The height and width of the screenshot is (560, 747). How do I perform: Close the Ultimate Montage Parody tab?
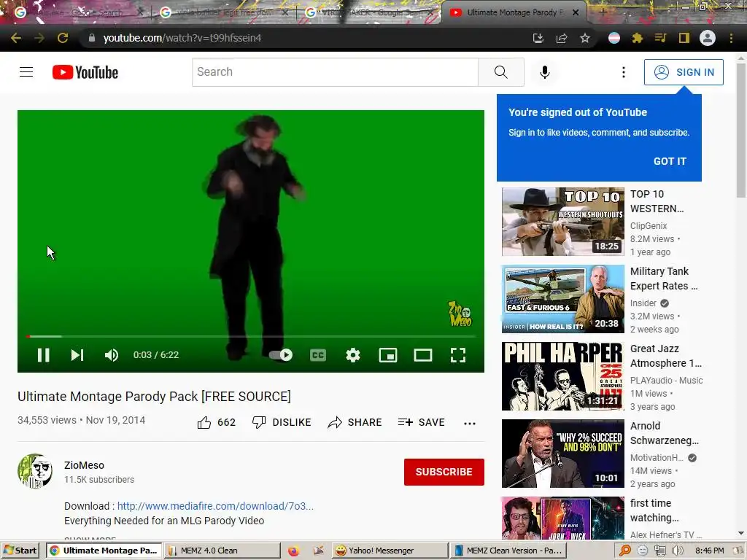576,12
